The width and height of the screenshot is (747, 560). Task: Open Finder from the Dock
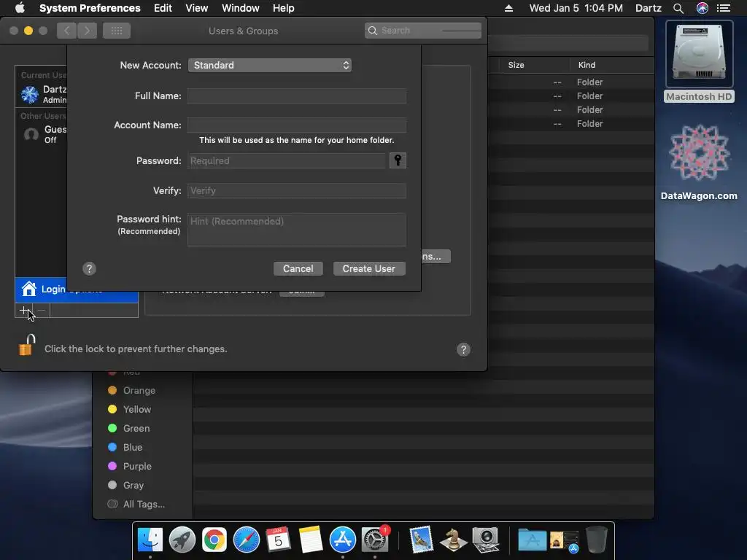[150, 540]
